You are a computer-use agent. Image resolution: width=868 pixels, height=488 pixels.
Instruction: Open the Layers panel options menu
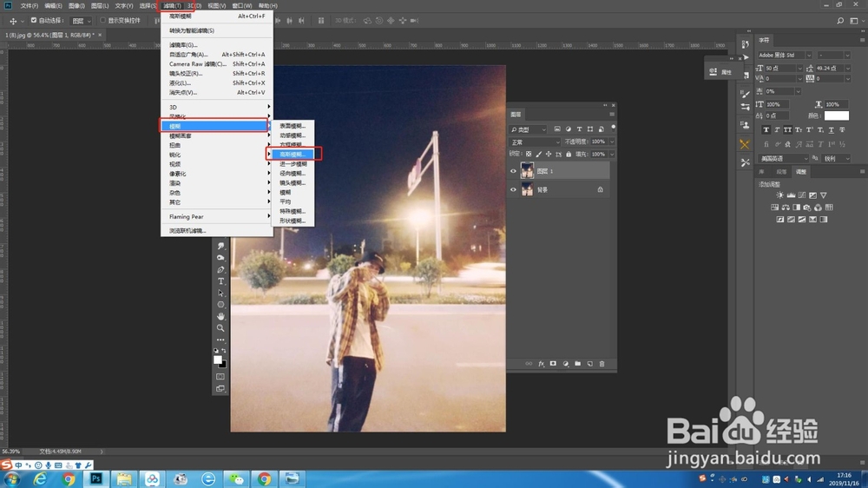pyautogui.click(x=612, y=114)
